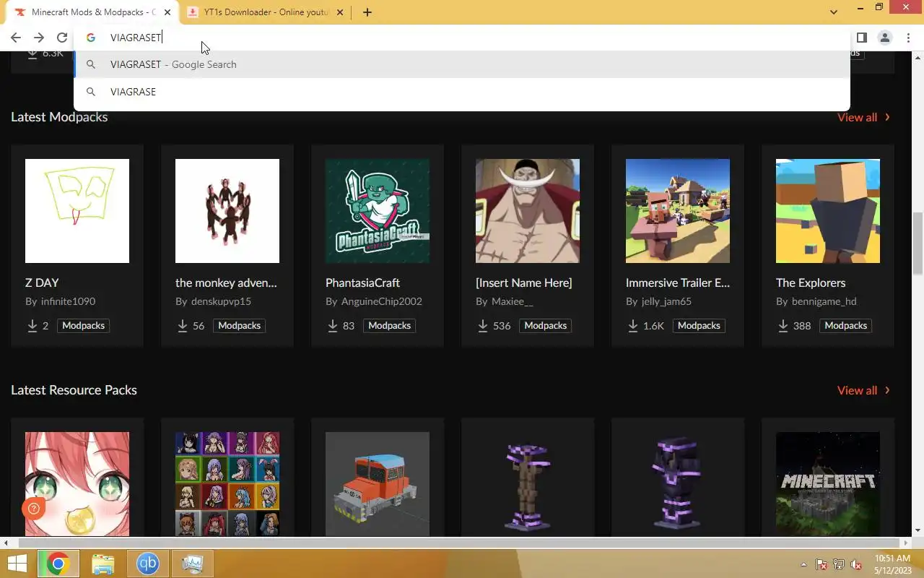Click the browser forward arrow
This screenshot has height=578, width=924.
click(39, 38)
